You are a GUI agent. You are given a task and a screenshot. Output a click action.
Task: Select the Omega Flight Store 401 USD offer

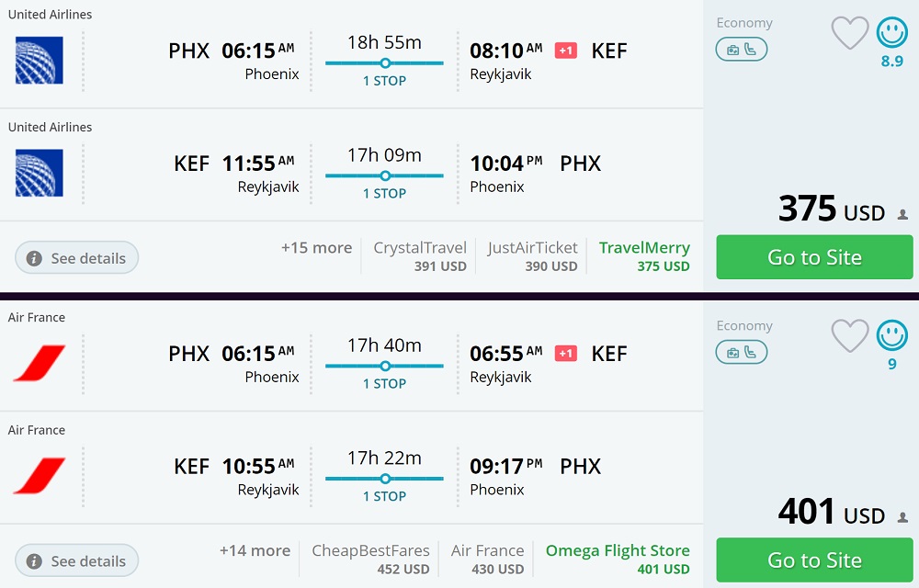click(618, 560)
